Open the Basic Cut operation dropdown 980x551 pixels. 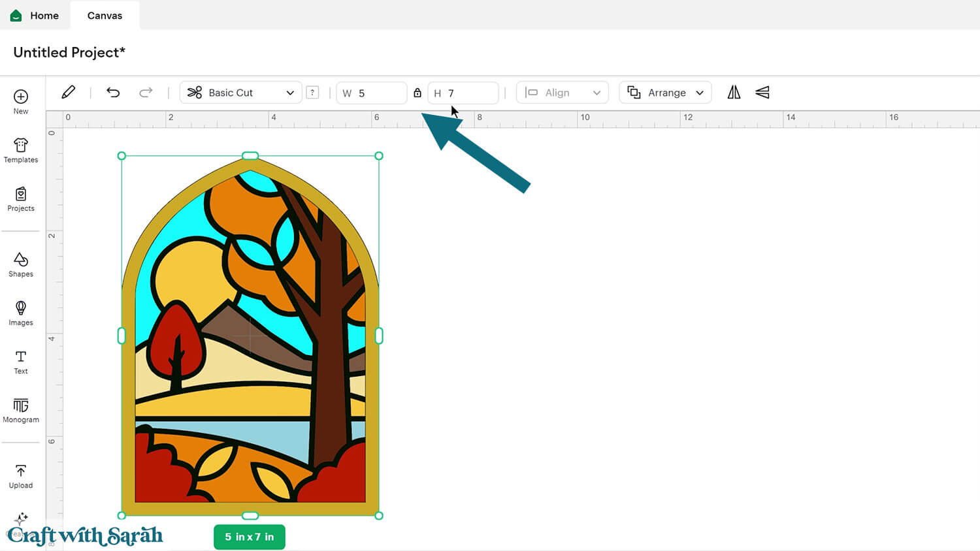click(x=240, y=92)
